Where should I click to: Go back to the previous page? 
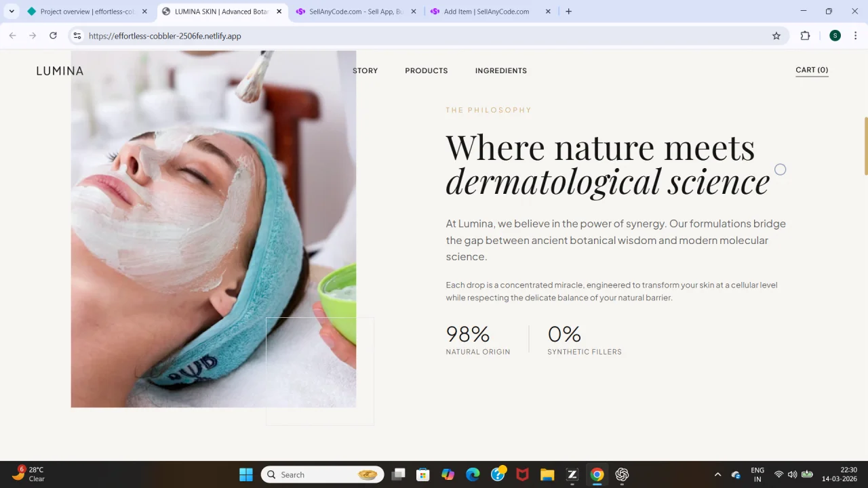pos(12,36)
